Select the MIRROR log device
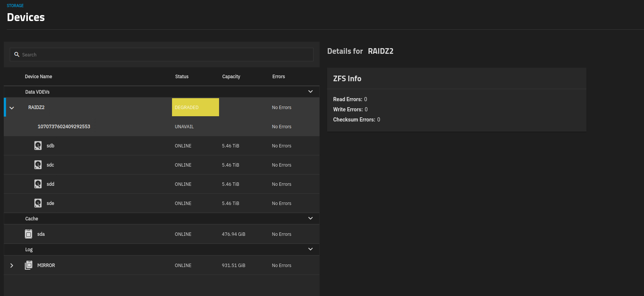 (x=162, y=265)
